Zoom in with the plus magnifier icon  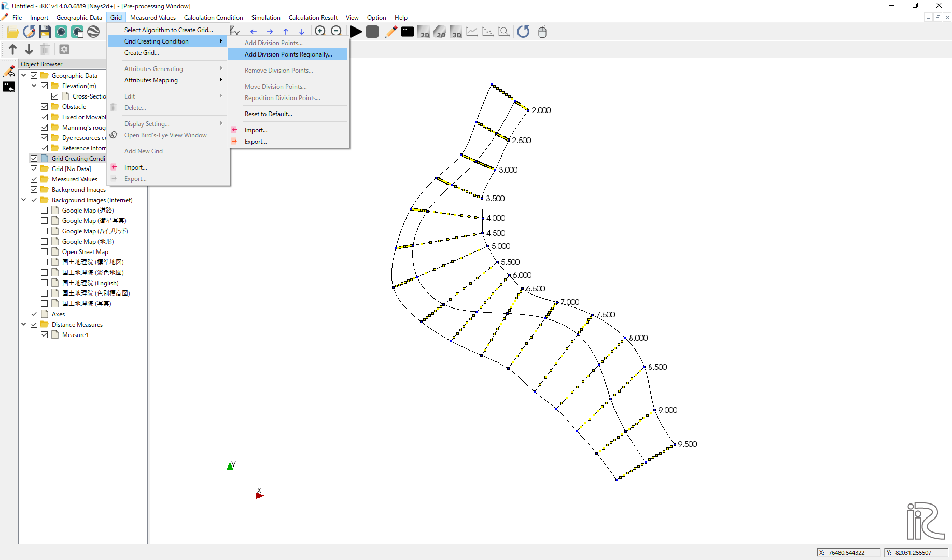click(x=320, y=31)
